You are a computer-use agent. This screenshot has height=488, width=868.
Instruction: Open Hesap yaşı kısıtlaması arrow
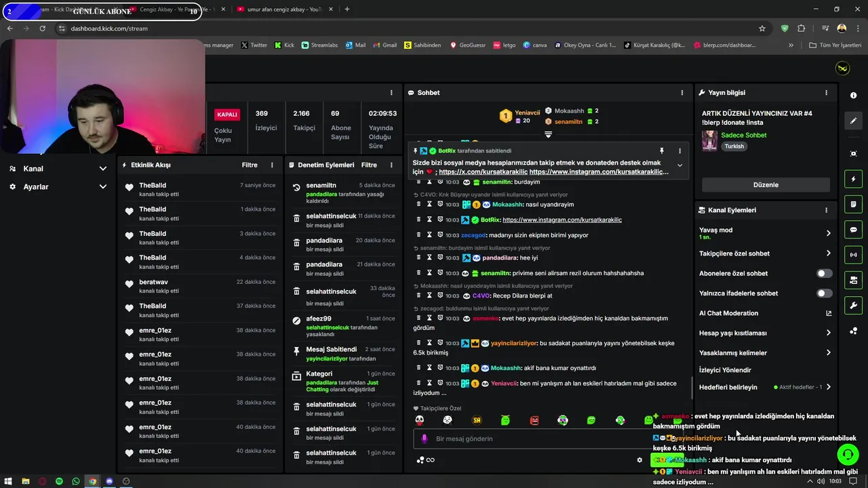[x=828, y=333]
